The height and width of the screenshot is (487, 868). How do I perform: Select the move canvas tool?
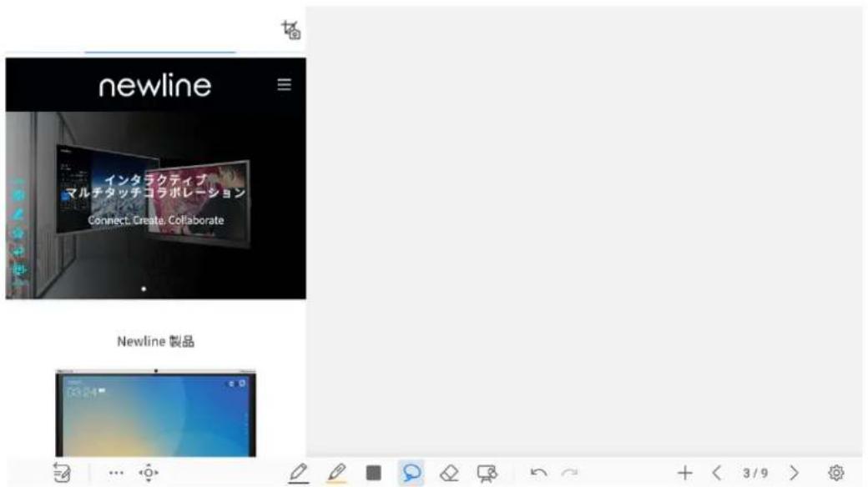(149, 473)
